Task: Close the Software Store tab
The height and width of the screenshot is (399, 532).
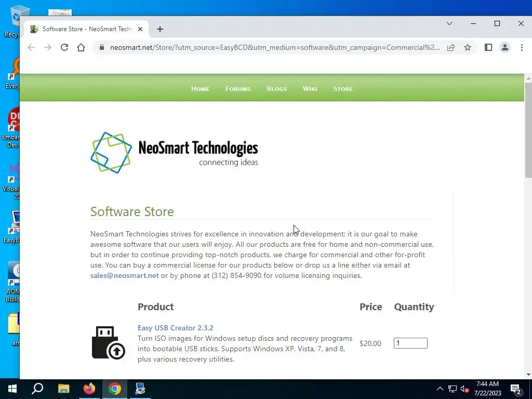Action: click(140, 29)
